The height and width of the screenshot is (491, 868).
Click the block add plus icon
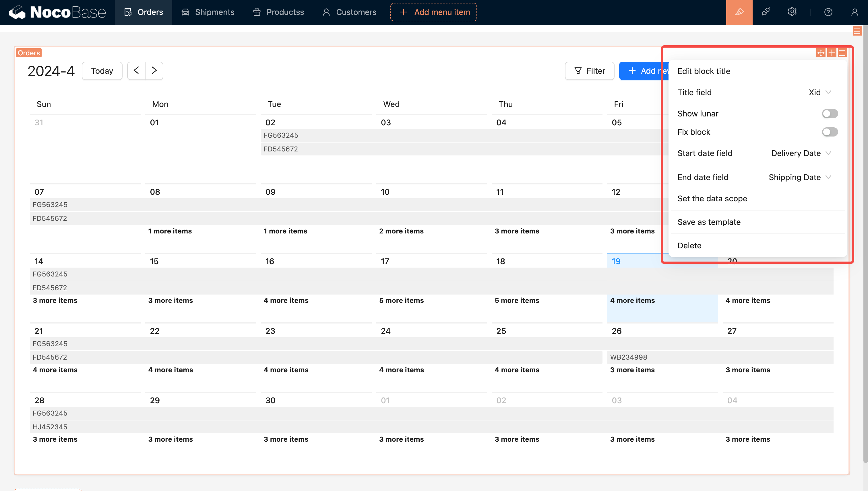point(832,53)
